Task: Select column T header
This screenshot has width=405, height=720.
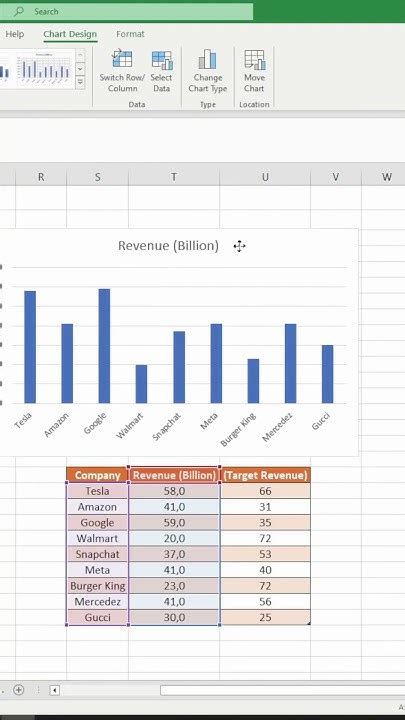Action: point(174,177)
